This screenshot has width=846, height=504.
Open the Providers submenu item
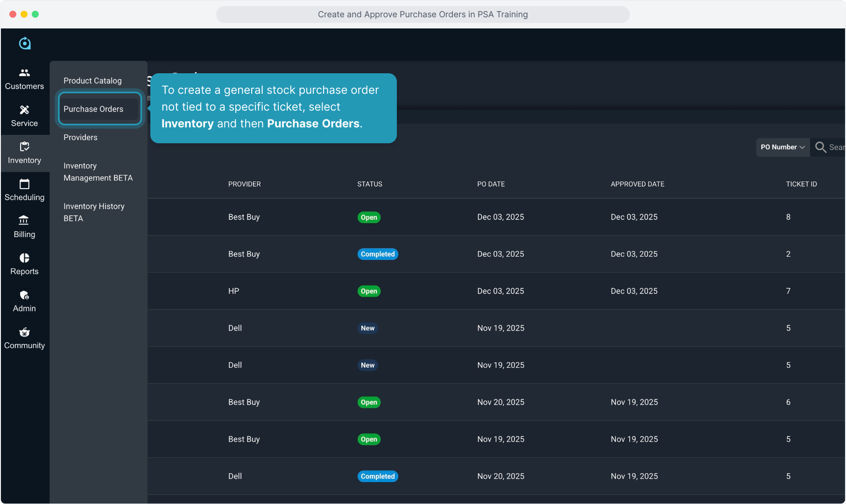tap(80, 138)
